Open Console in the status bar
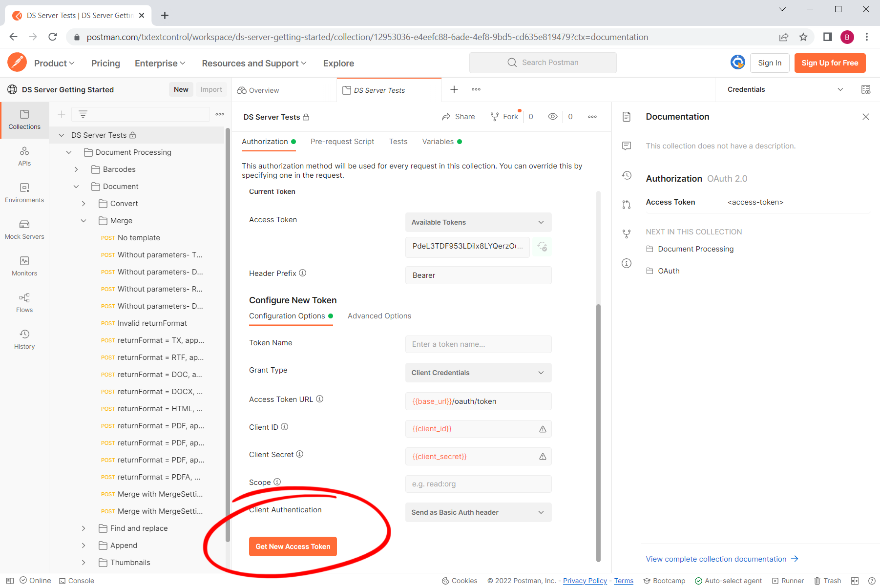 point(77,581)
